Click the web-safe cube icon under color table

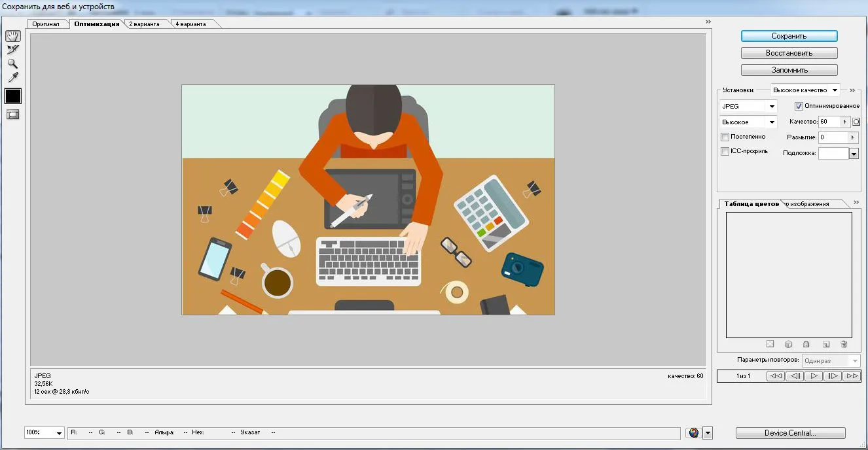(789, 344)
